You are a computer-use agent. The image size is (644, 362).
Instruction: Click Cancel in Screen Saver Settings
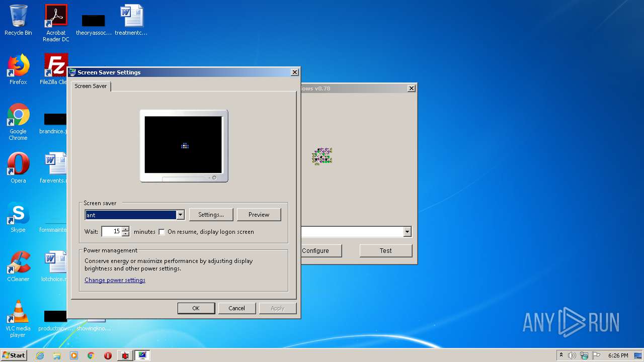click(x=236, y=308)
